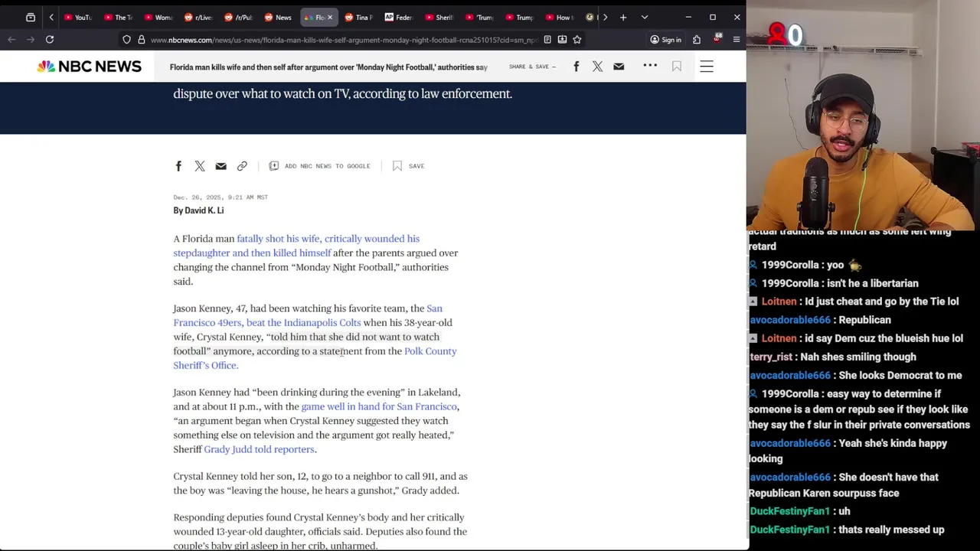The height and width of the screenshot is (551, 980).
Task: Switch to the Tina P tab
Action: [x=359, y=17]
